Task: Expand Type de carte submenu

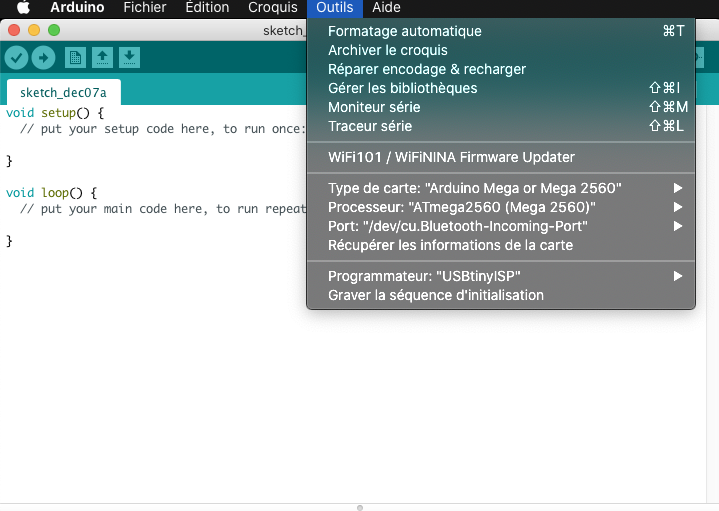Action: tap(501, 189)
